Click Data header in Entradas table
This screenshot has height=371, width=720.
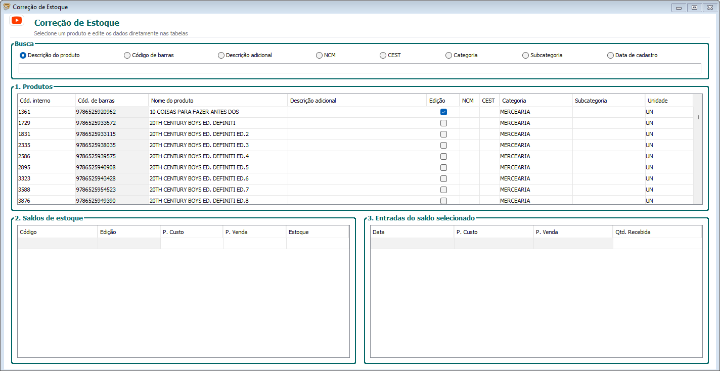412,232
